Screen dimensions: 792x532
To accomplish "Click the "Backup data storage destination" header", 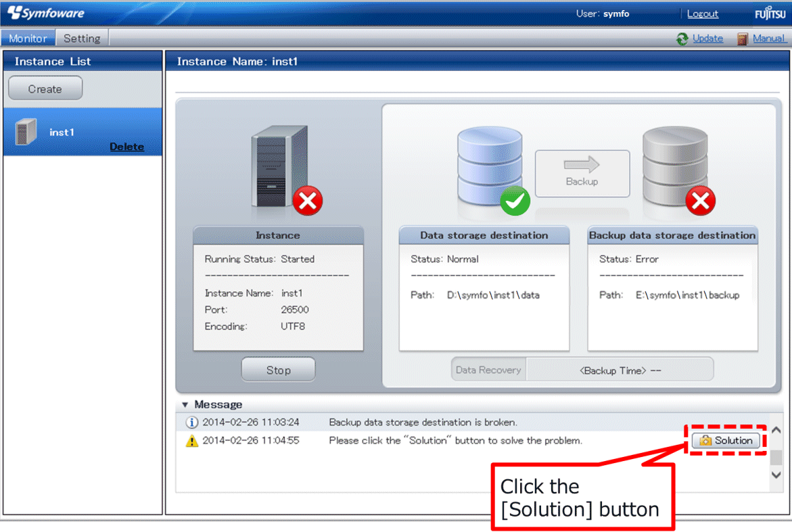I will 672,235.
